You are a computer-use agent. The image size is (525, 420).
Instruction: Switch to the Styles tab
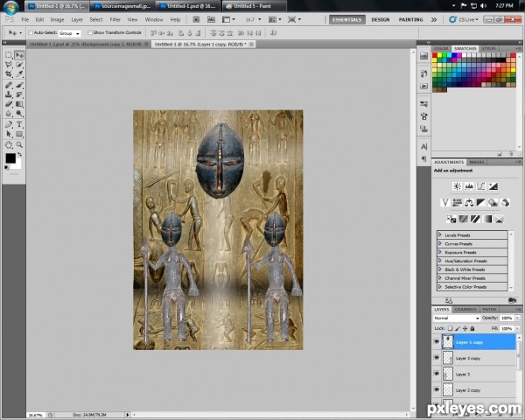click(488, 49)
